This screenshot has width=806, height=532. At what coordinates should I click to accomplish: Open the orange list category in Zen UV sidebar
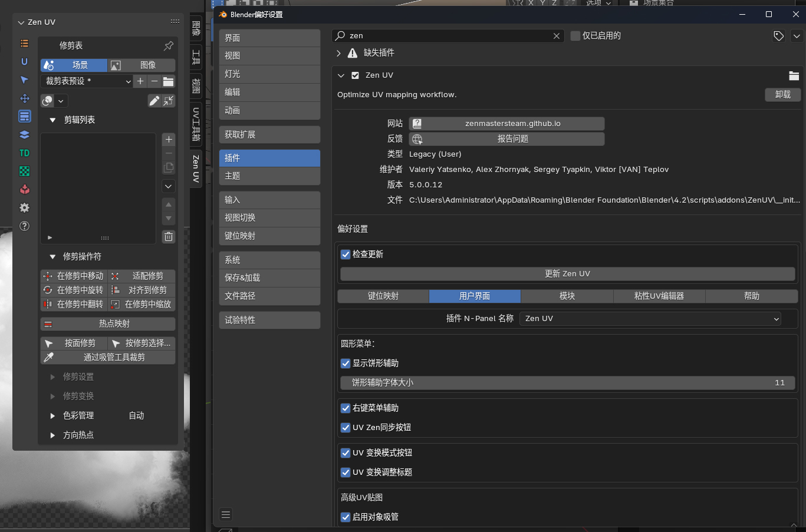(x=24, y=44)
